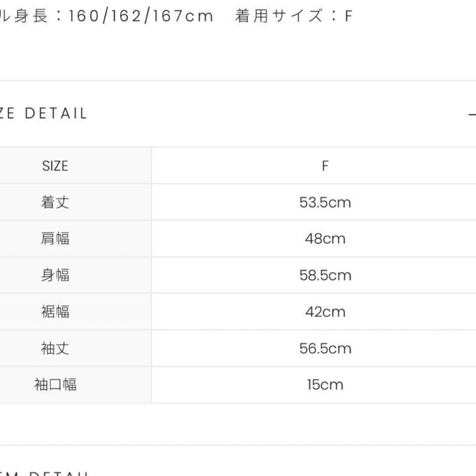Screen dimensions: 476x476
Task: Select the 裾幅 row label
Action: pos(55,312)
